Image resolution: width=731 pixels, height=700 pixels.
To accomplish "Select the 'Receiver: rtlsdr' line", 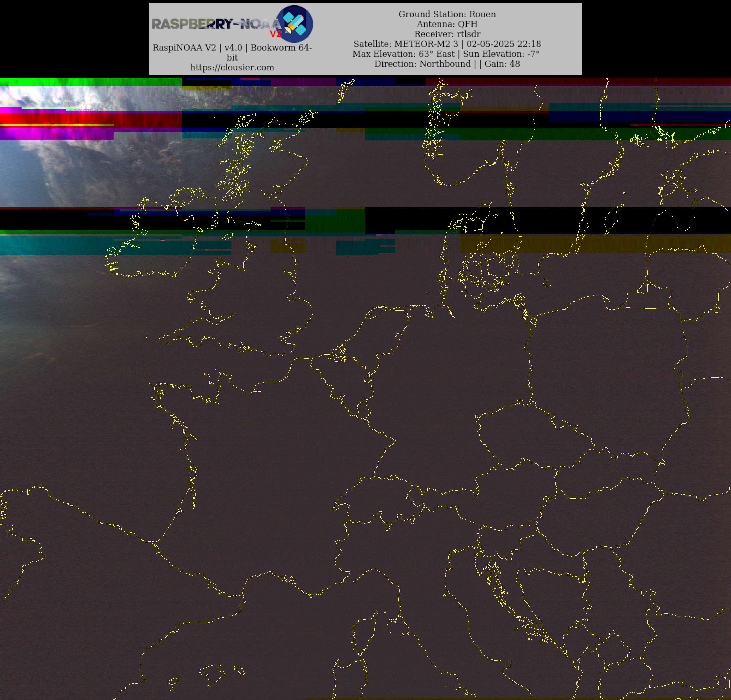I will coord(447,34).
